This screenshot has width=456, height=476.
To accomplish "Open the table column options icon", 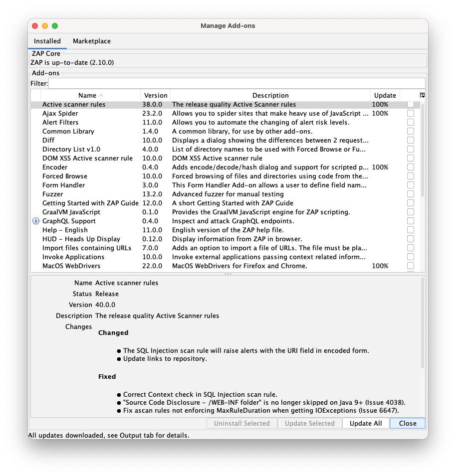I will click(x=422, y=95).
